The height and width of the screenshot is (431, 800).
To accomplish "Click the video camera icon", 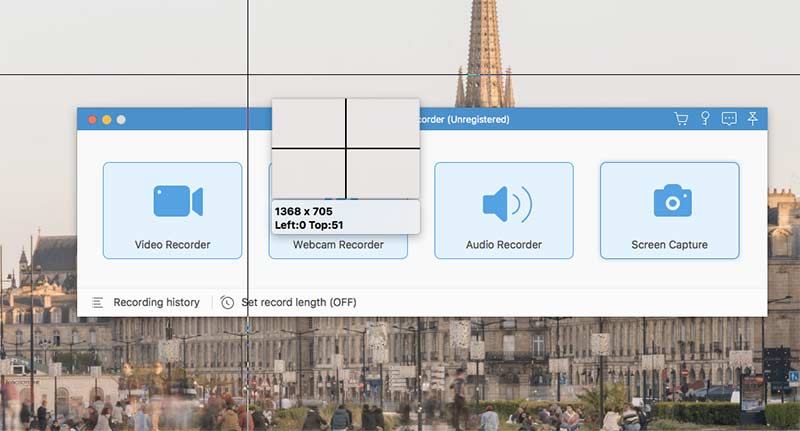I will click(177, 201).
